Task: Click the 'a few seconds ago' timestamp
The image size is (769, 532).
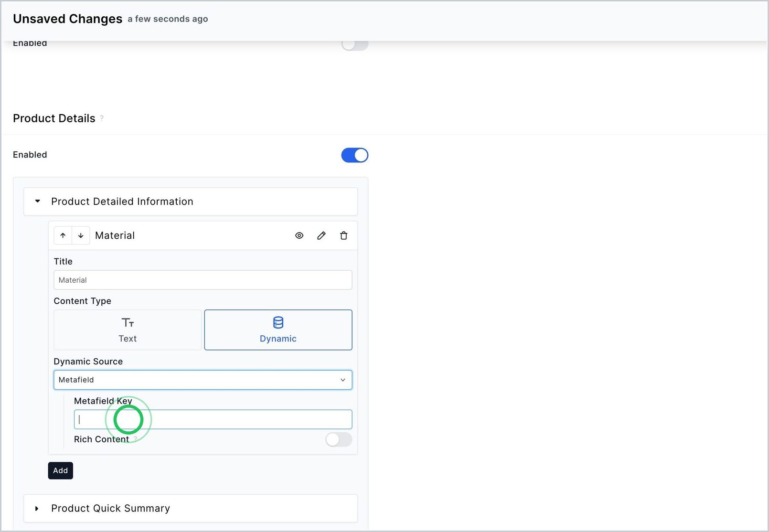Action: [168, 19]
